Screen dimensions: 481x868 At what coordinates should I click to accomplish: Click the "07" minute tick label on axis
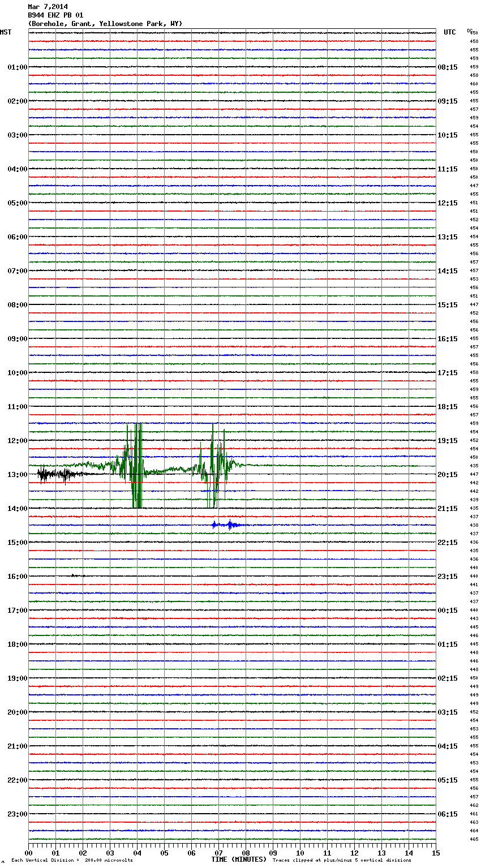[x=218, y=853]
